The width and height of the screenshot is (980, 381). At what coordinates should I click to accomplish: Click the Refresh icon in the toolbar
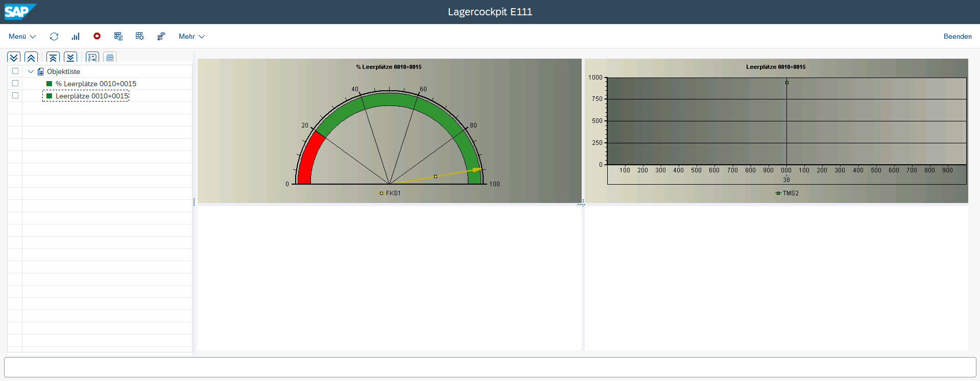pyautogui.click(x=54, y=36)
